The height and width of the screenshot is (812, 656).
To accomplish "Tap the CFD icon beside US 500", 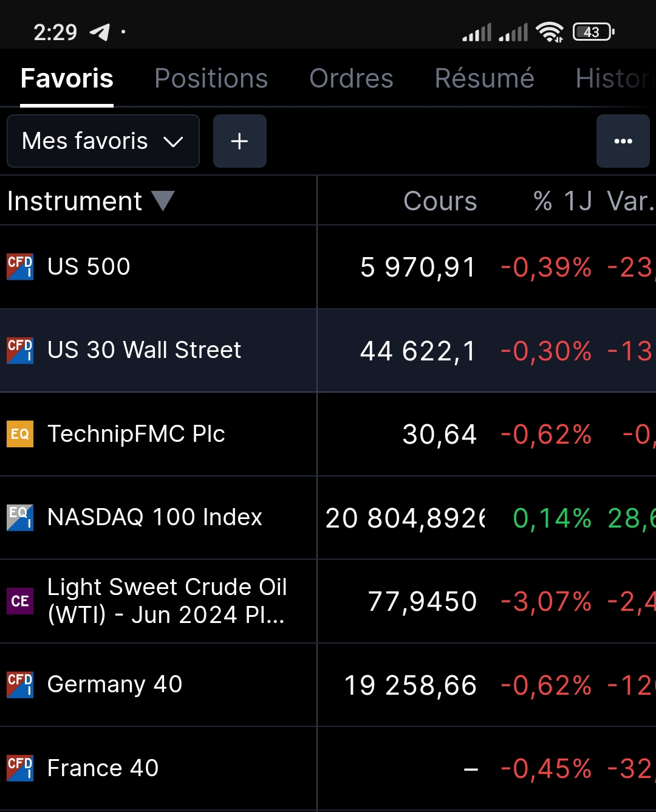I will (x=20, y=267).
